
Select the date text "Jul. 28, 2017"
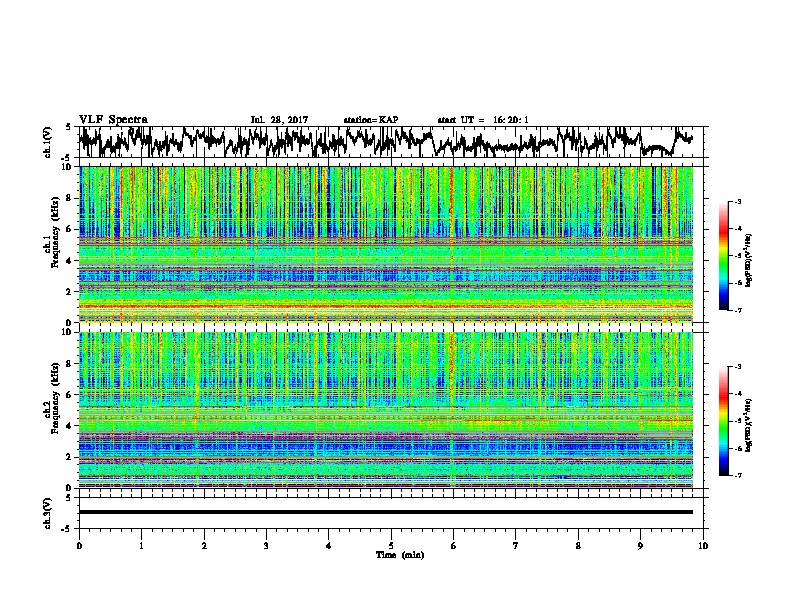(x=279, y=120)
